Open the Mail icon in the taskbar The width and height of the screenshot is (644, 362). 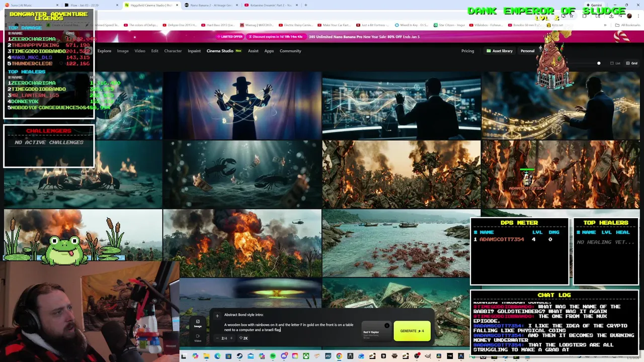[x=251, y=356]
